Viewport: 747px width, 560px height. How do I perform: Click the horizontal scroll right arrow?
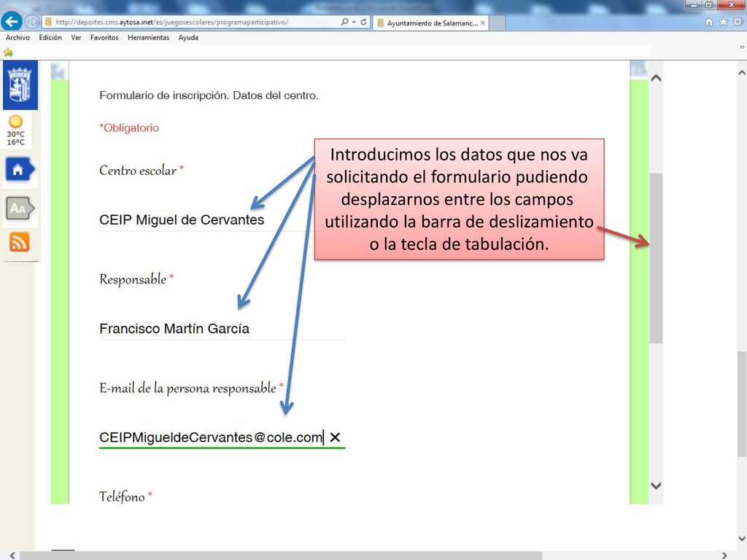[x=724, y=555]
